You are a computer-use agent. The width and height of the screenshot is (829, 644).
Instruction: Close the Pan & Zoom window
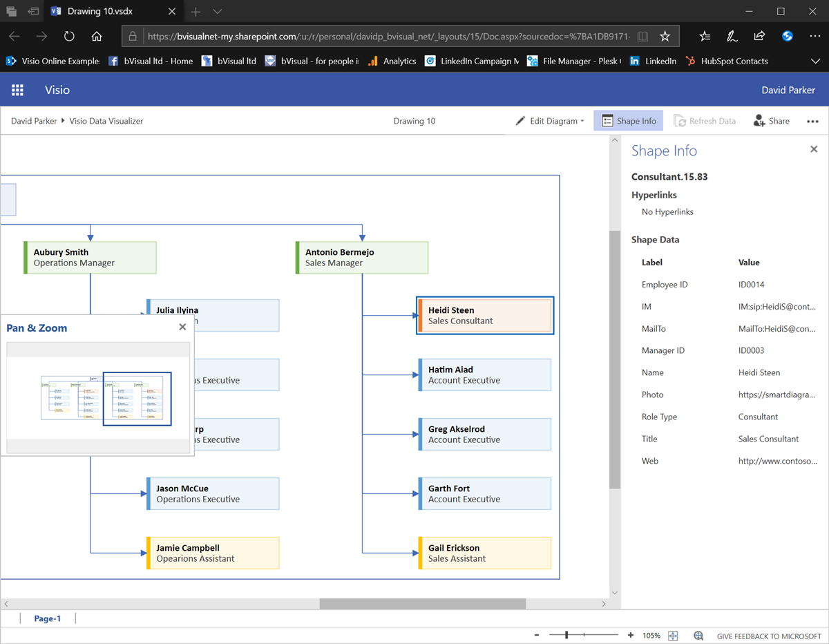pos(182,327)
